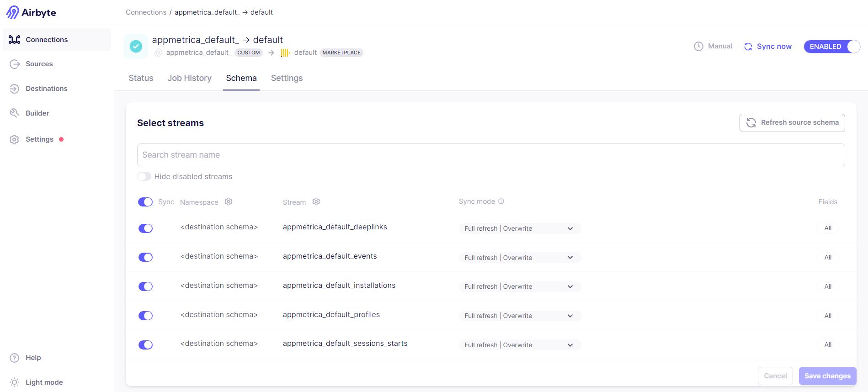
Task: Click the Refresh source schema button
Action: click(792, 122)
